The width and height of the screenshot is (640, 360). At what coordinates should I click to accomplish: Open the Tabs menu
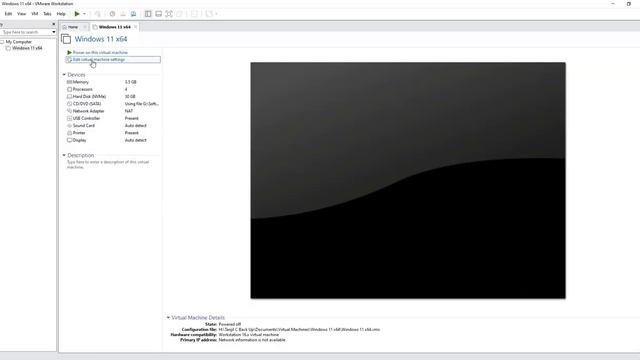(x=47, y=14)
